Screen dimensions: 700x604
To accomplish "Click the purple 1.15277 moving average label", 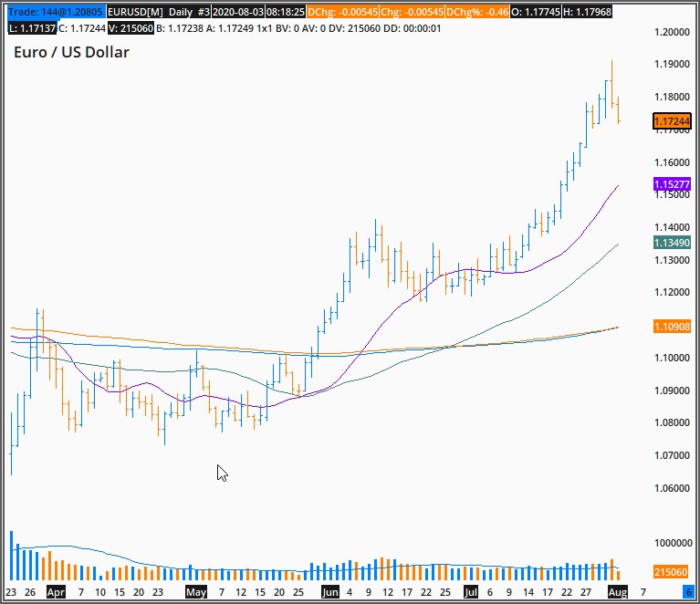I will (x=672, y=184).
